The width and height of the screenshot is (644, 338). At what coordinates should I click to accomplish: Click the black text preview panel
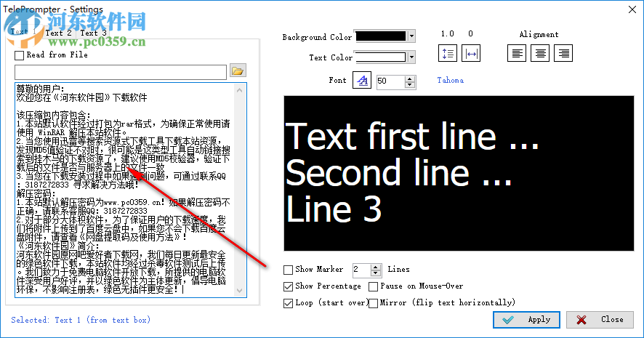click(459, 173)
